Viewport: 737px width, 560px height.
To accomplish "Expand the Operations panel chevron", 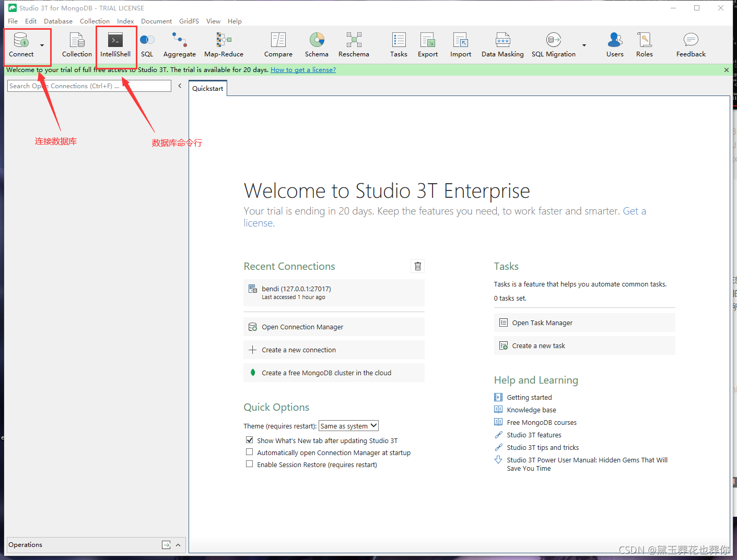I will tap(178, 545).
